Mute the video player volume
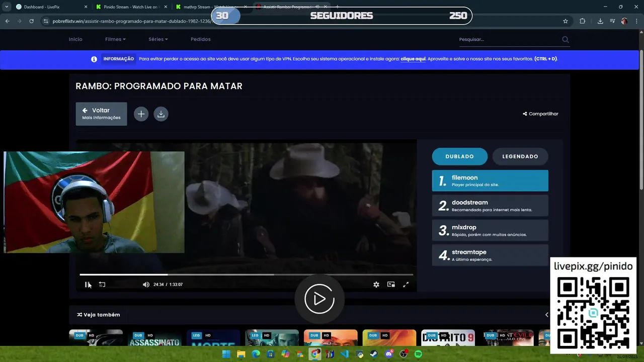Viewport: 644px width, 362px height. tap(146, 285)
